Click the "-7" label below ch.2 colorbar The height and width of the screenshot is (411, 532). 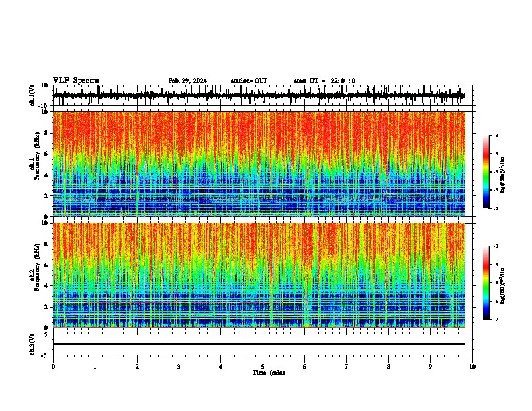pos(496,319)
